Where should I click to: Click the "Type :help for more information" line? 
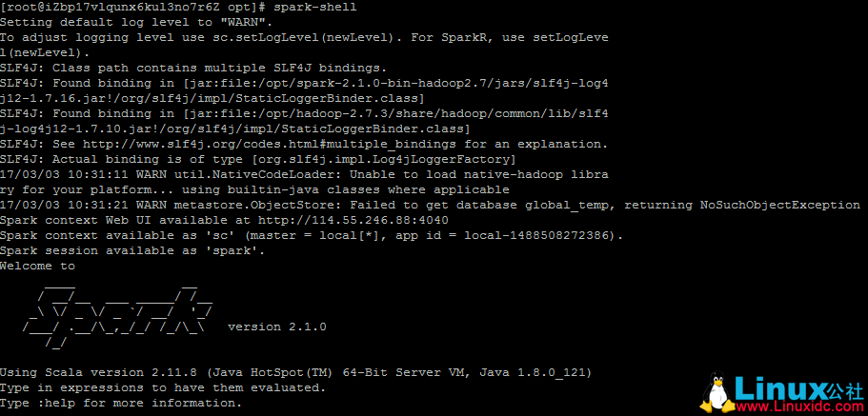pyautogui.click(x=120, y=403)
